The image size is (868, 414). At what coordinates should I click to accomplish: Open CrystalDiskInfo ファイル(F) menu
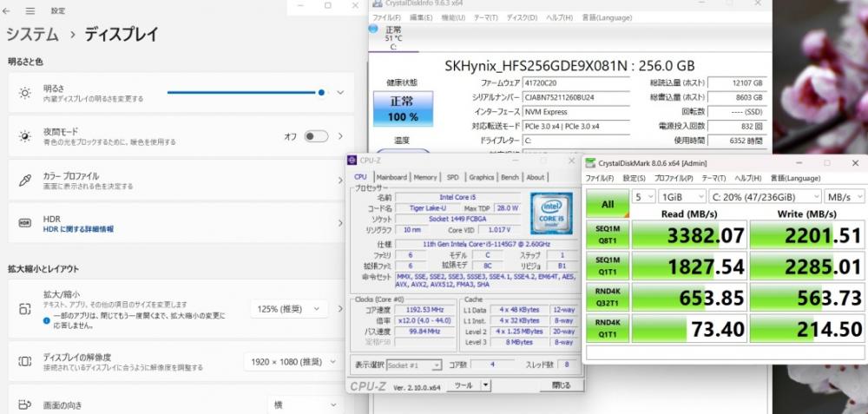[x=386, y=17]
